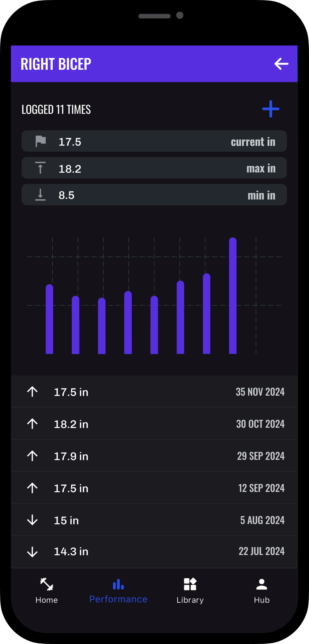This screenshot has width=309, height=644.
Task: Tap the back arrow in header
Action: (281, 64)
